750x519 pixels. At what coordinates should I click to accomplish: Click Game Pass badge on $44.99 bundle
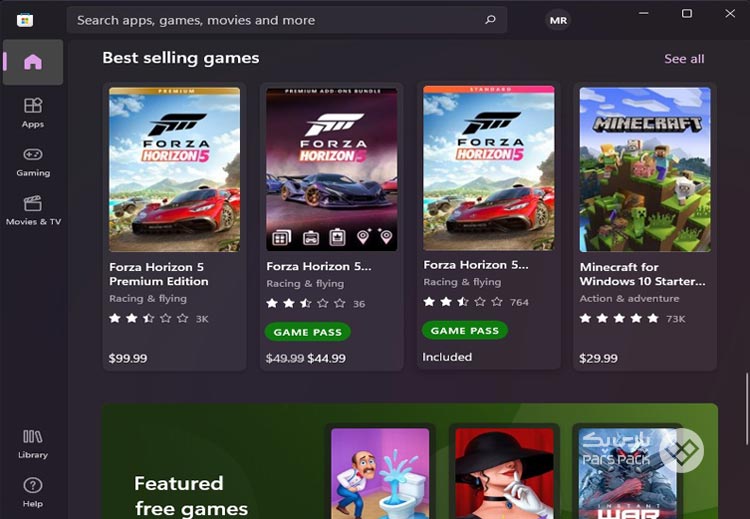[x=308, y=332]
